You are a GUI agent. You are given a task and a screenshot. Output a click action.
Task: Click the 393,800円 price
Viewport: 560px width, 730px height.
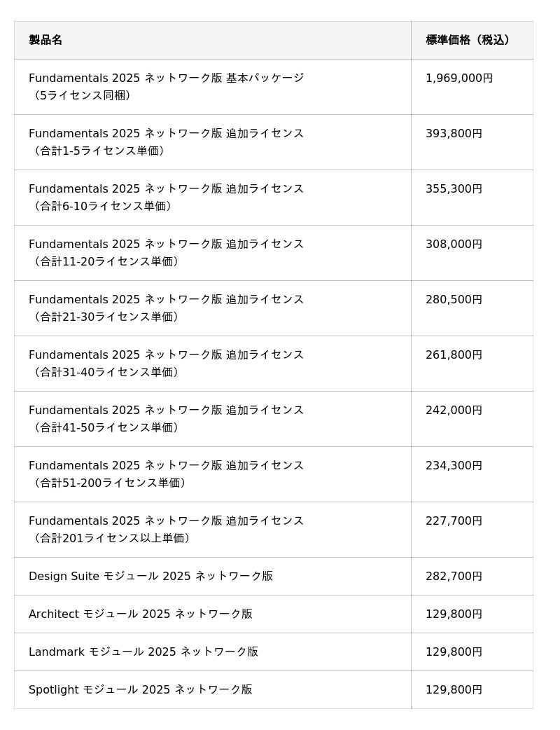tap(454, 134)
